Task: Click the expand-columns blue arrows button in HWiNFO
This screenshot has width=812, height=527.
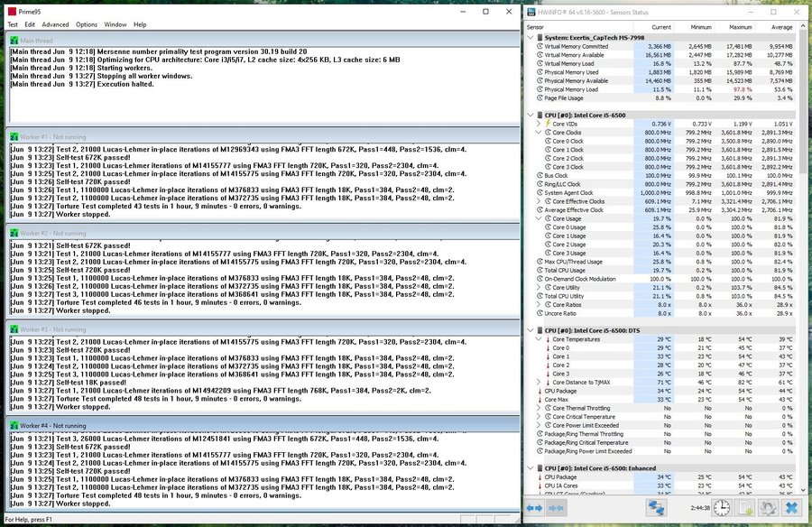Action: (534, 508)
